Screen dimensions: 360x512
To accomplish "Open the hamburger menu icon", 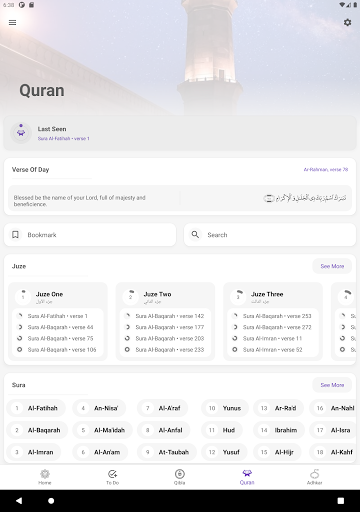I will pos(12,23).
